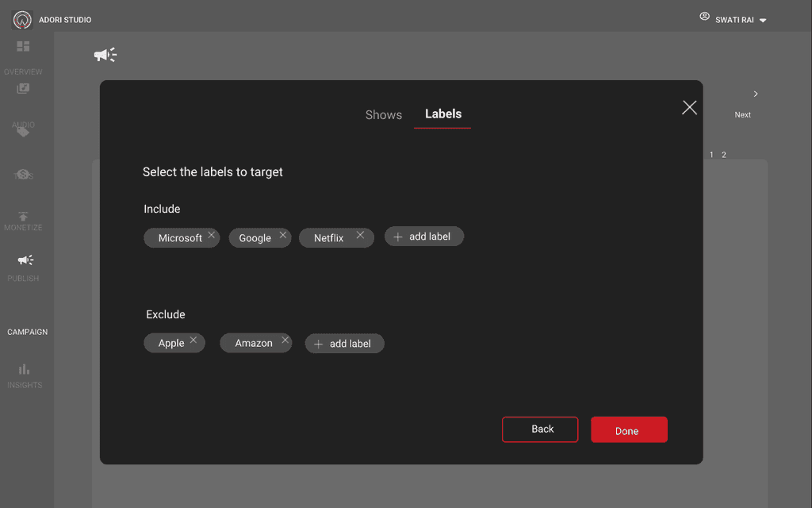The width and height of the screenshot is (812, 508).
Task: Go to the Next page arrow
Action: [x=756, y=94]
